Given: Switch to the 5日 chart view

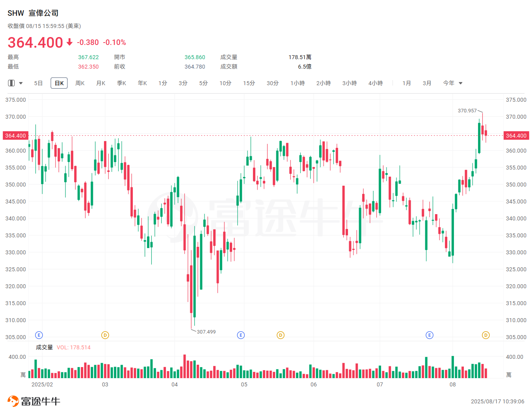Looking at the screenshot, I should 38,83.
